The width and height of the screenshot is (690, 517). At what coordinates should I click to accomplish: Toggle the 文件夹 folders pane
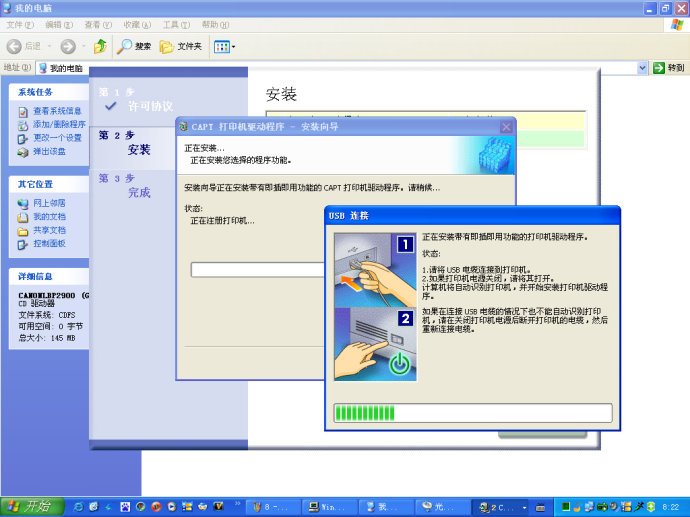(x=181, y=46)
